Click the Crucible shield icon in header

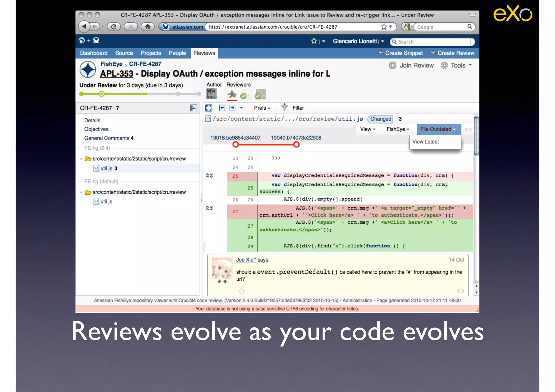coord(96,41)
